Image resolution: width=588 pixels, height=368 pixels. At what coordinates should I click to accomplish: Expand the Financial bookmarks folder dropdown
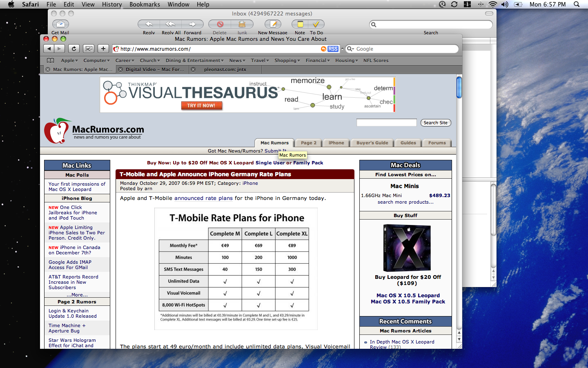tap(318, 61)
